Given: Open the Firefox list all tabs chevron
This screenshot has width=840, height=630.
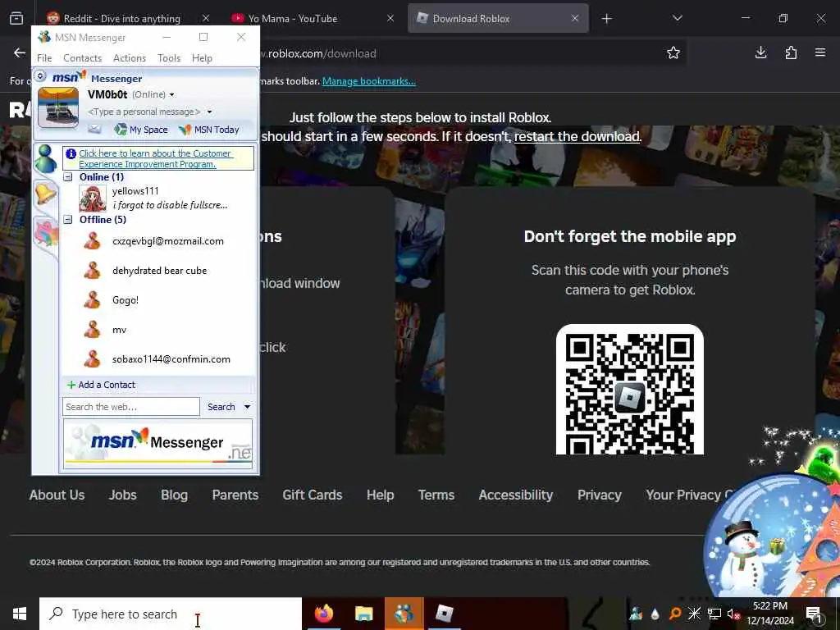Looking at the screenshot, I should tap(677, 18).
